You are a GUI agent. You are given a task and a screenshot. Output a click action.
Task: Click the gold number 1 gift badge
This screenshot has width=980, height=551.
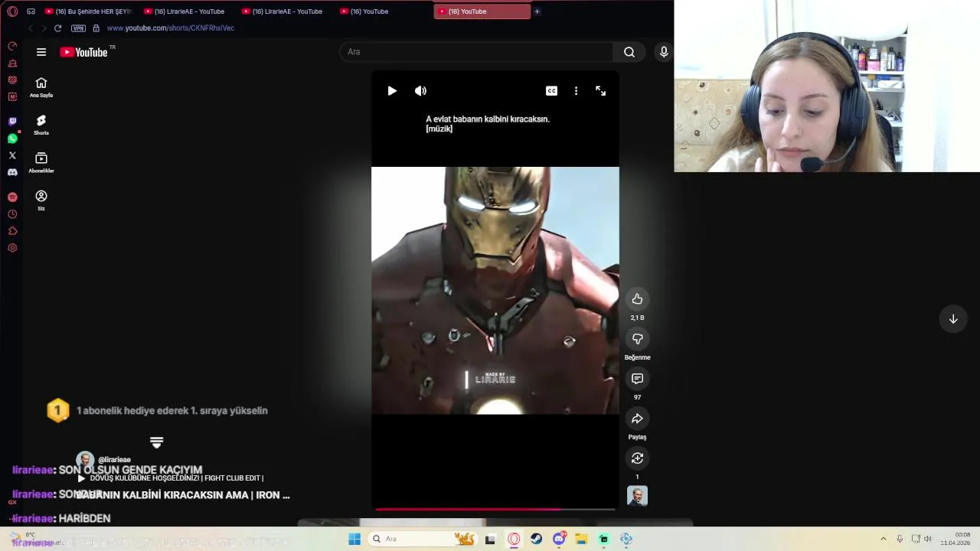tap(58, 411)
